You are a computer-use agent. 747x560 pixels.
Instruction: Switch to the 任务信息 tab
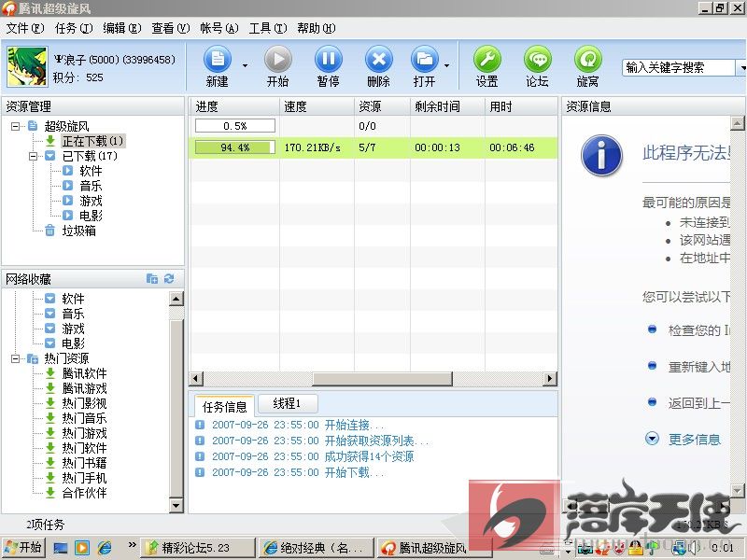coord(224,406)
